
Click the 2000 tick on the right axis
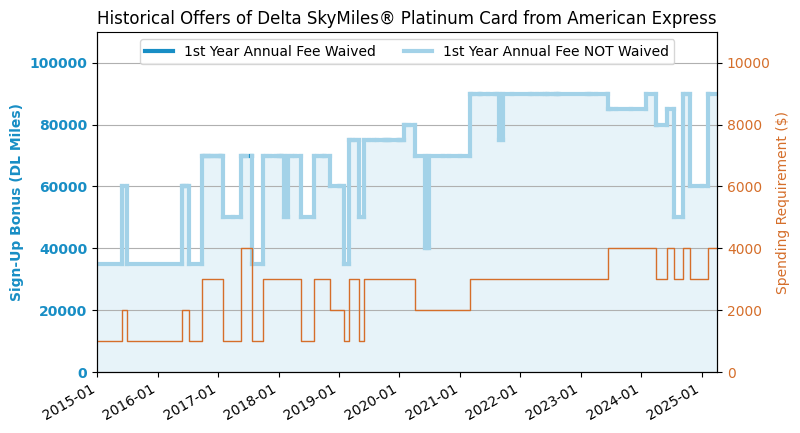tap(743, 310)
